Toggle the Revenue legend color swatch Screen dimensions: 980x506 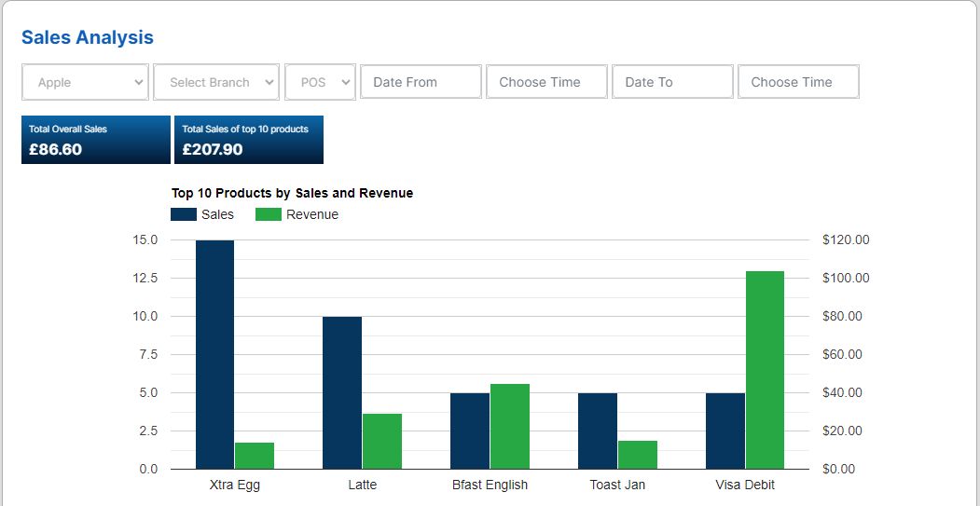(x=269, y=214)
